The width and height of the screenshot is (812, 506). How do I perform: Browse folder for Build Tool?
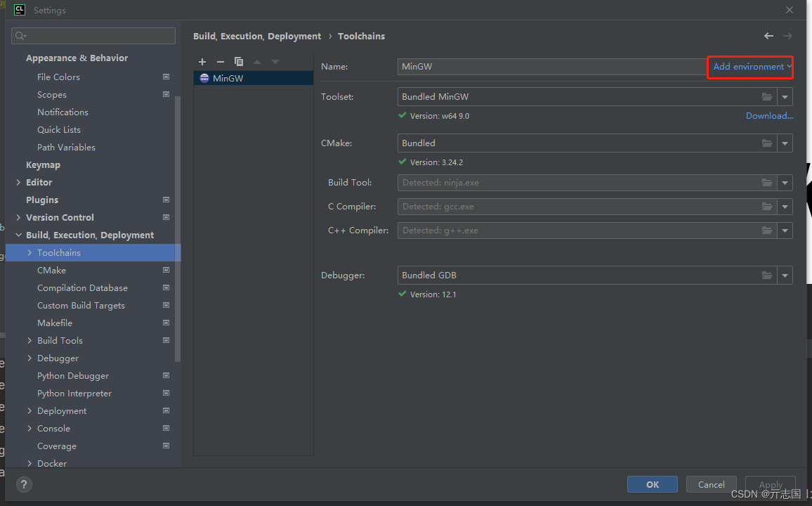tap(767, 183)
